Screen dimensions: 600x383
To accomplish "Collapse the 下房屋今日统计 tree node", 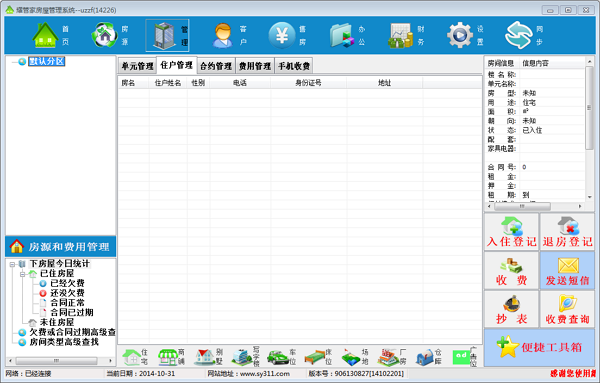I will point(12,264).
